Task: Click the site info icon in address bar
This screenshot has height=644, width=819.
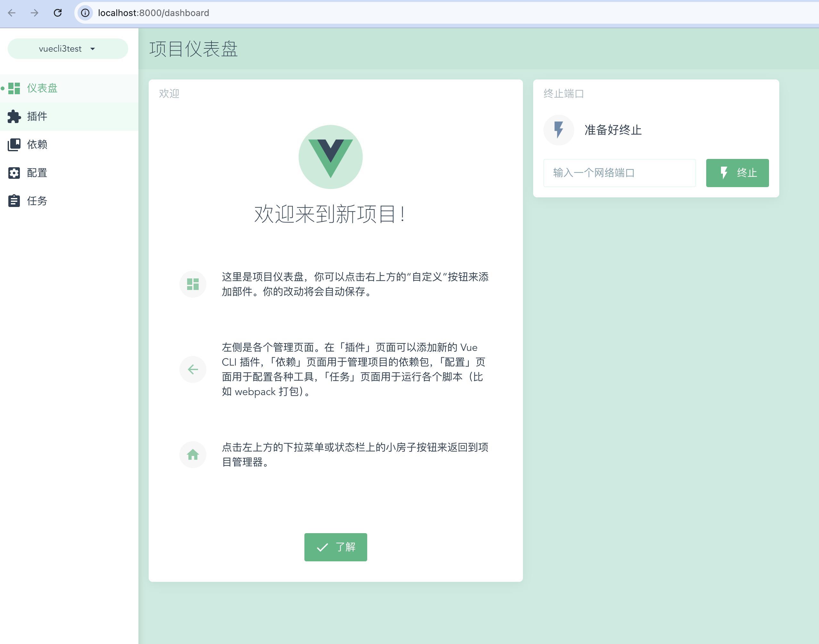Action: [x=85, y=13]
